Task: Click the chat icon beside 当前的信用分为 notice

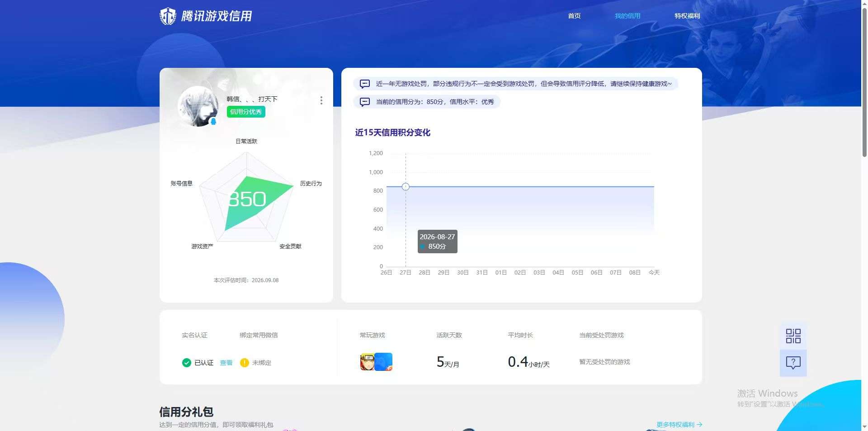Action: point(365,102)
